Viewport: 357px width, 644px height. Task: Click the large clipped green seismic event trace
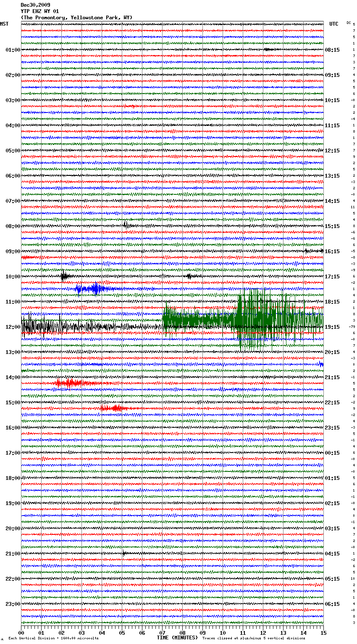click(x=243, y=320)
